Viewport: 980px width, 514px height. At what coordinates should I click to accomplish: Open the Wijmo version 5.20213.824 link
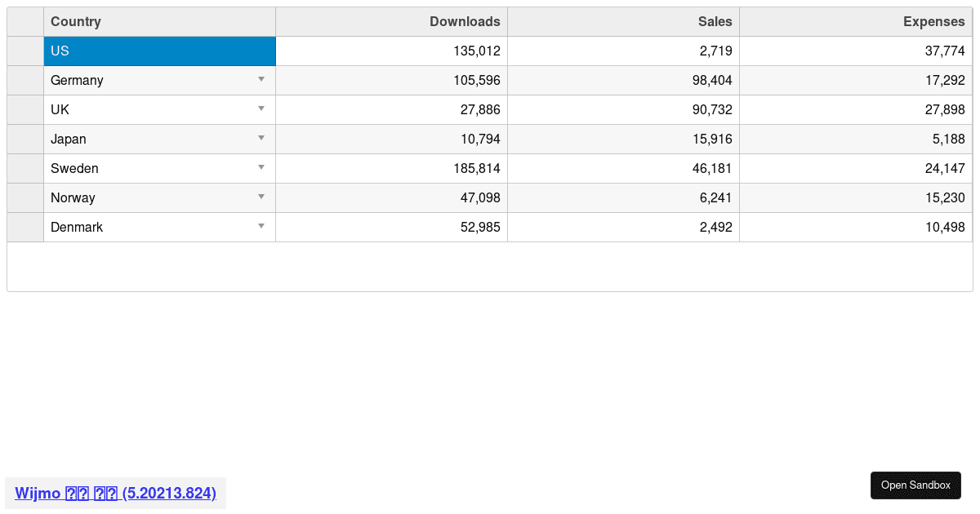(x=115, y=494)
